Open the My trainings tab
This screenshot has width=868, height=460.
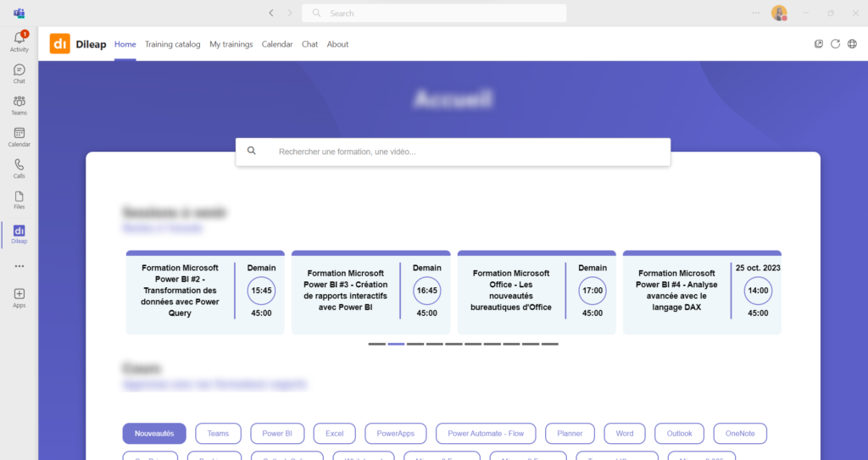pos(231,44)
